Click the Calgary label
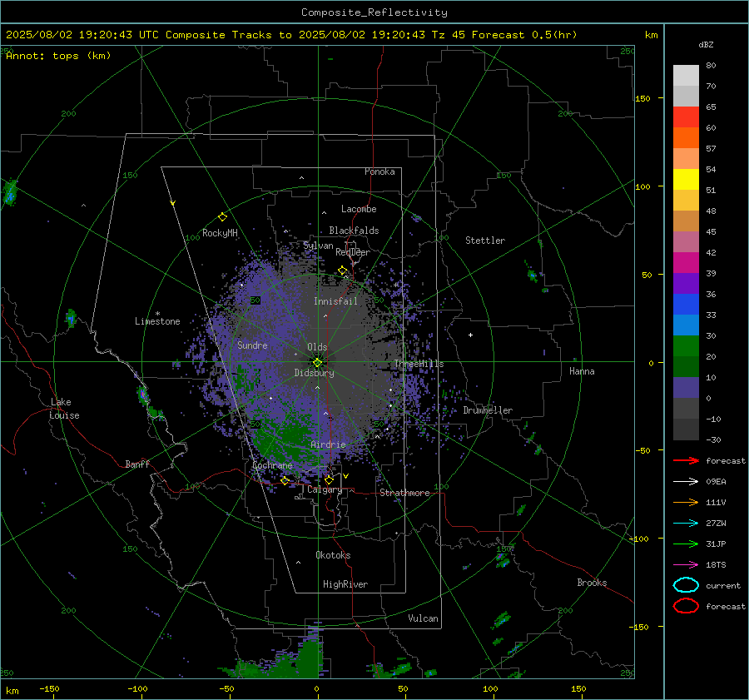The height and width of the screenshot is (700, 749). (x=325, y=489)
